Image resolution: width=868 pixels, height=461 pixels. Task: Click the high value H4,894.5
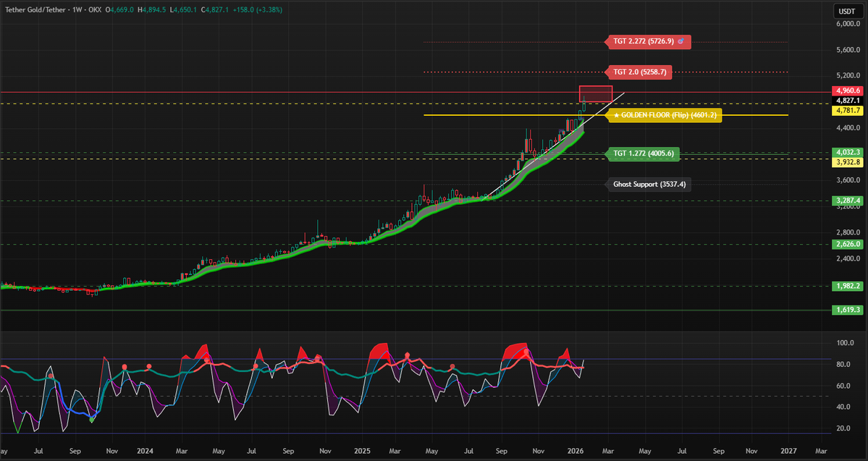click(x=152, y=10)
